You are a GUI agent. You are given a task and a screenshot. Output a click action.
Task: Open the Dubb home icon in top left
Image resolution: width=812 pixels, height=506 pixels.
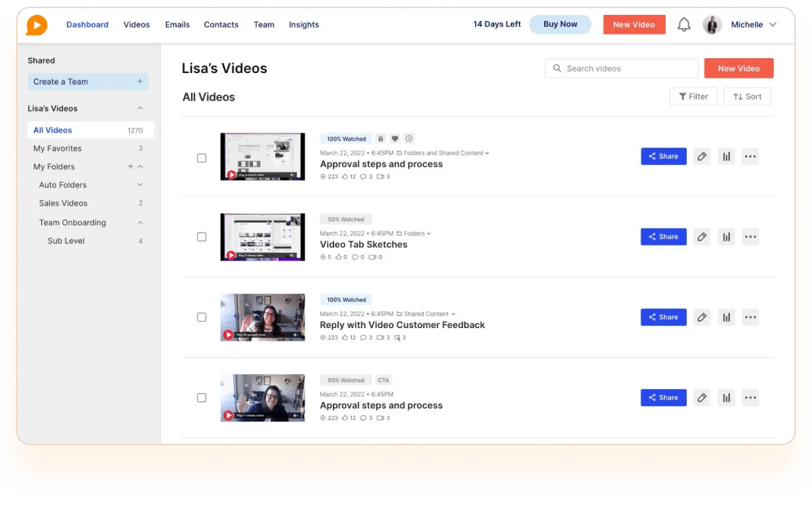pos(37,24)
